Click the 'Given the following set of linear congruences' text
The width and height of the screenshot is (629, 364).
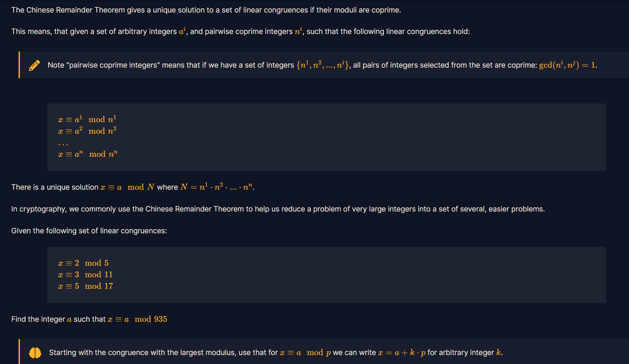pos(89,231)
